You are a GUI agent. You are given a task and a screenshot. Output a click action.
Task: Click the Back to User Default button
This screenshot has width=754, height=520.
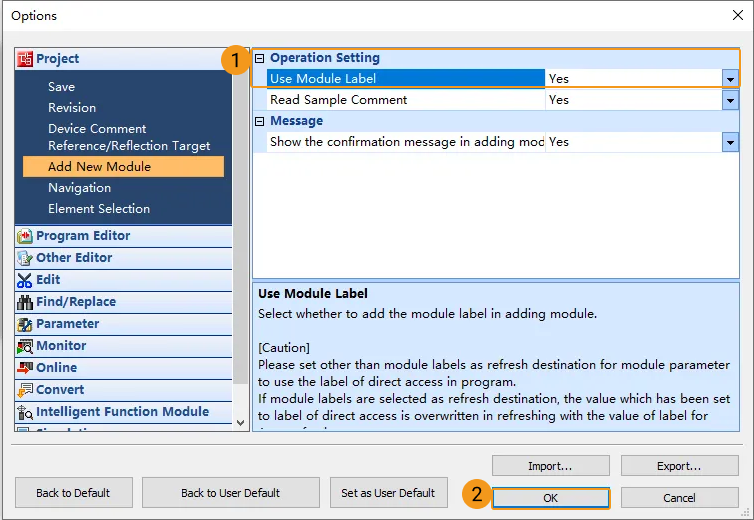pyautogui.click(x=230, y=493)
